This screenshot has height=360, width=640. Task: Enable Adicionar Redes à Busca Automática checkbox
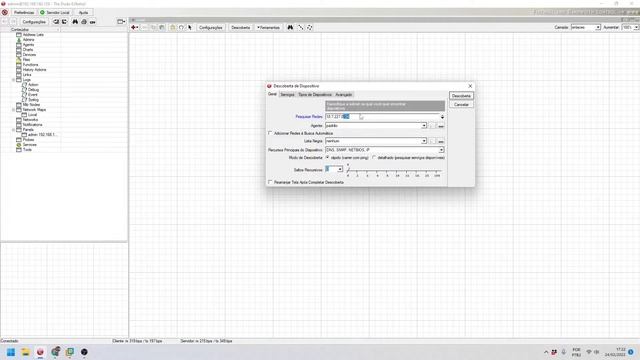coord(270,133)
